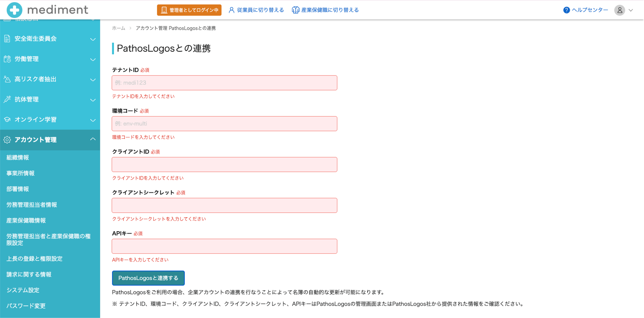This screenshot has height=318, width=644.
Task: Switch to employee via 従業員に切り替える
Action: tap(256, 10)
